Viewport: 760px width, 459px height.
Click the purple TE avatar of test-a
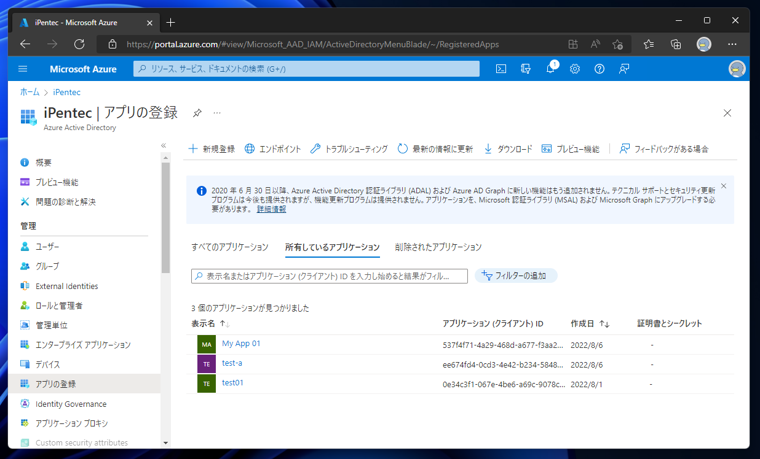pos(206,364)
